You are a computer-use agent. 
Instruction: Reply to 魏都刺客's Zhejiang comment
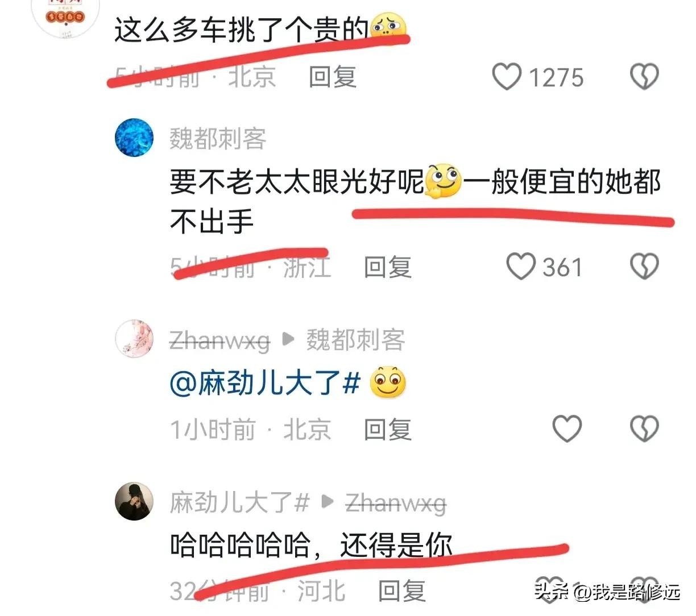click(x=388, y=267)
